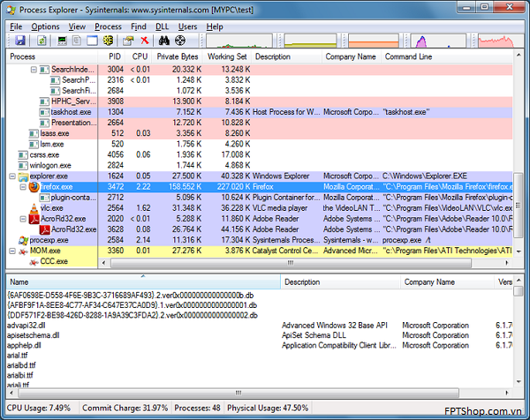Open the Help menu
530x420 pixels.
click(215, 26)
